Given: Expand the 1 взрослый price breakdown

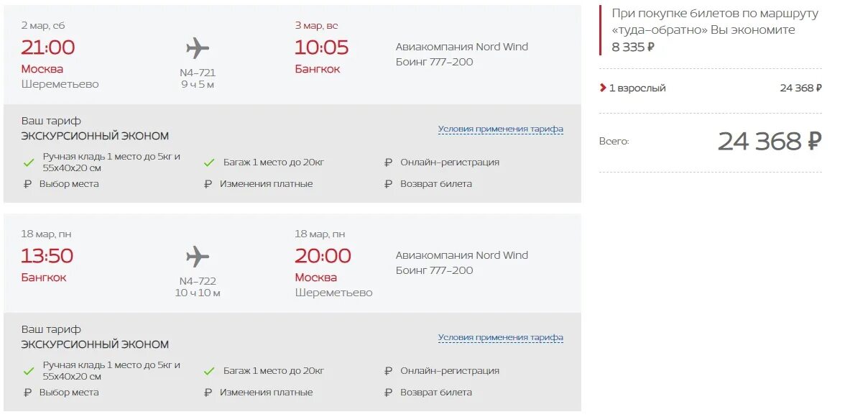Looking at the screenshot, I should coord(603,88).
